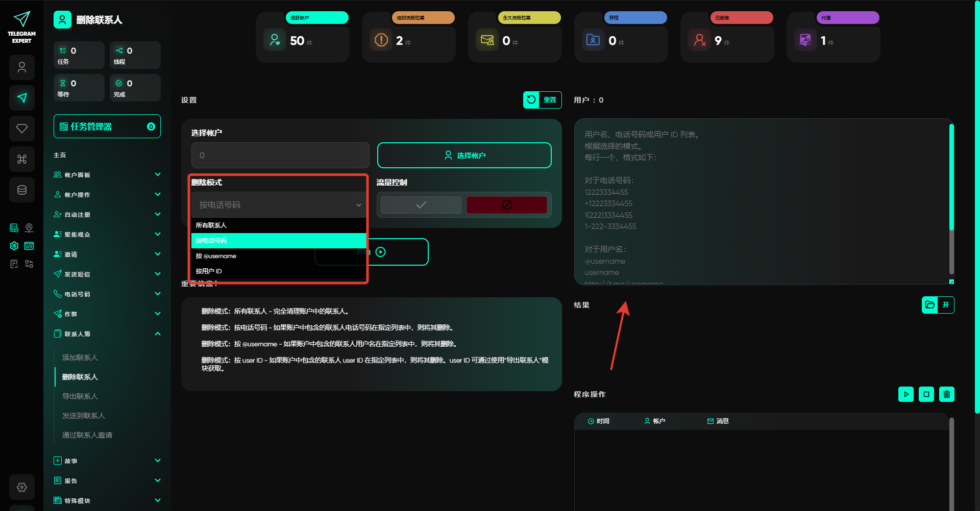Click the settings gear at sidebar bottom

[x=22, y=487]
